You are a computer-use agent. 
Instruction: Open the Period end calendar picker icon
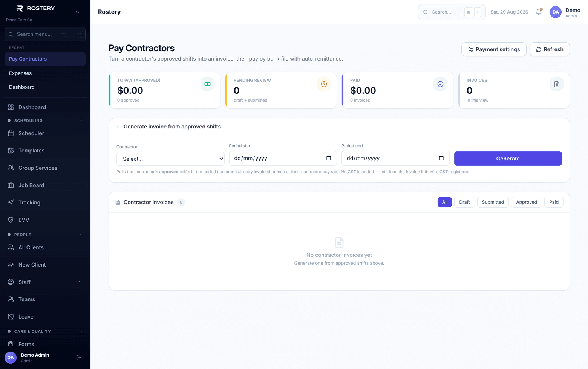[441, 158]
